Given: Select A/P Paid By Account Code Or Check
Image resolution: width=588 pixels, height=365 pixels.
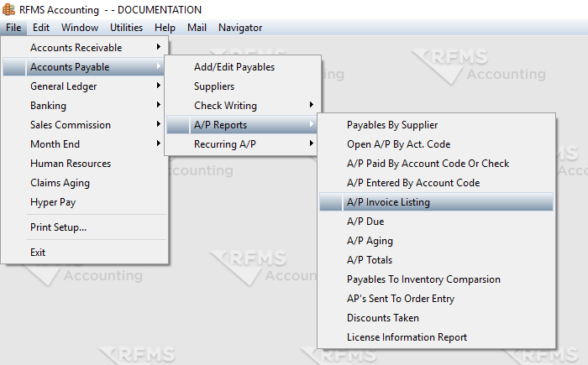Looking at the screenshot, I should 436,164.
